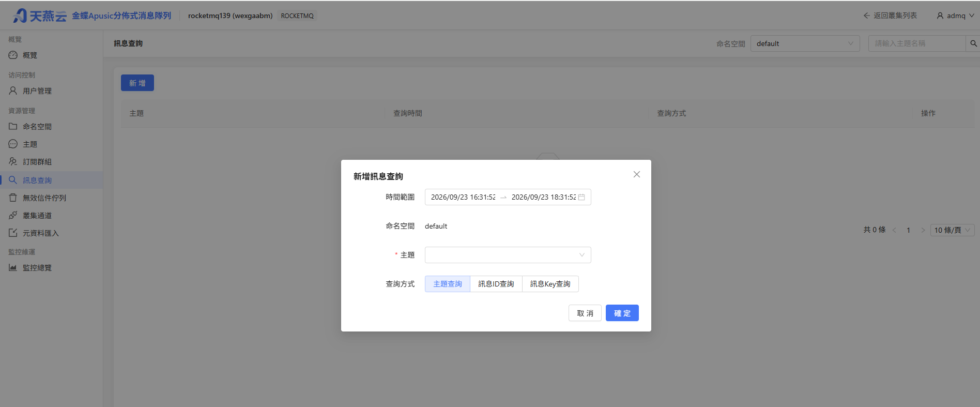Click the 概覽 dashboard icon in sidebar
980x407 pixels.
(x=13, y=55)
